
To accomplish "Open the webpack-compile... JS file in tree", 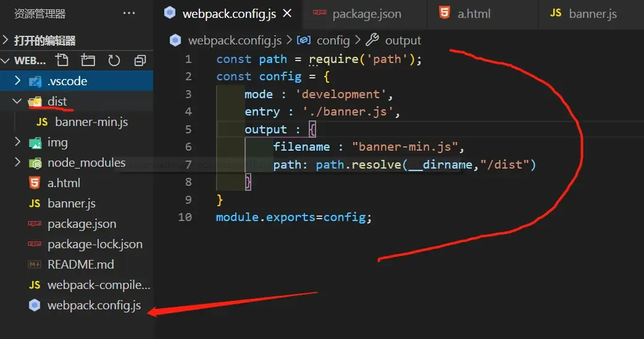I will click(x=99, y=285).
